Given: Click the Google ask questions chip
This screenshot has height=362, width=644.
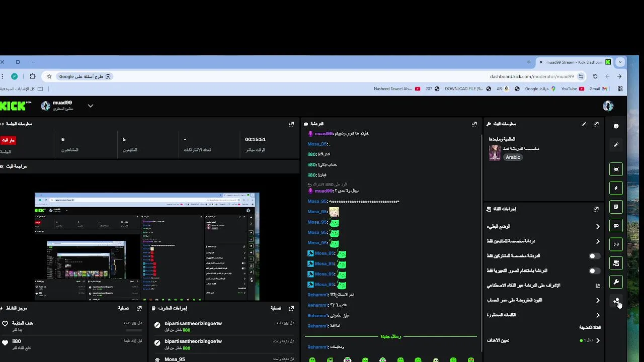Looking at the screenshot, I should click(85, 76).
